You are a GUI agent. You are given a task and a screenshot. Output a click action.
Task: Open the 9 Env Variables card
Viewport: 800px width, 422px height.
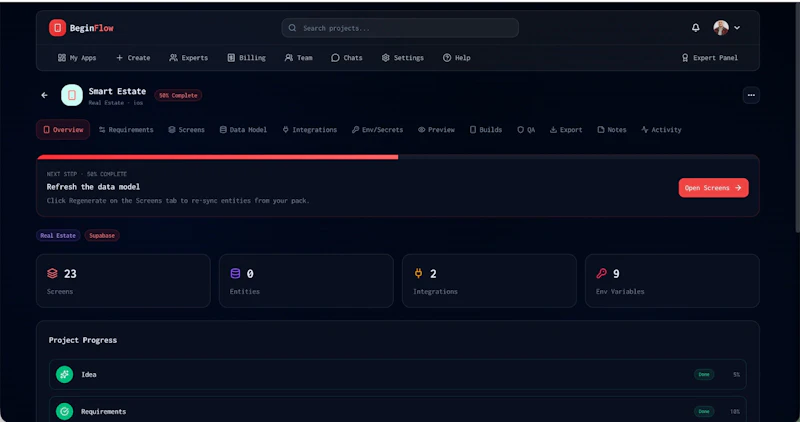(672, 281)
